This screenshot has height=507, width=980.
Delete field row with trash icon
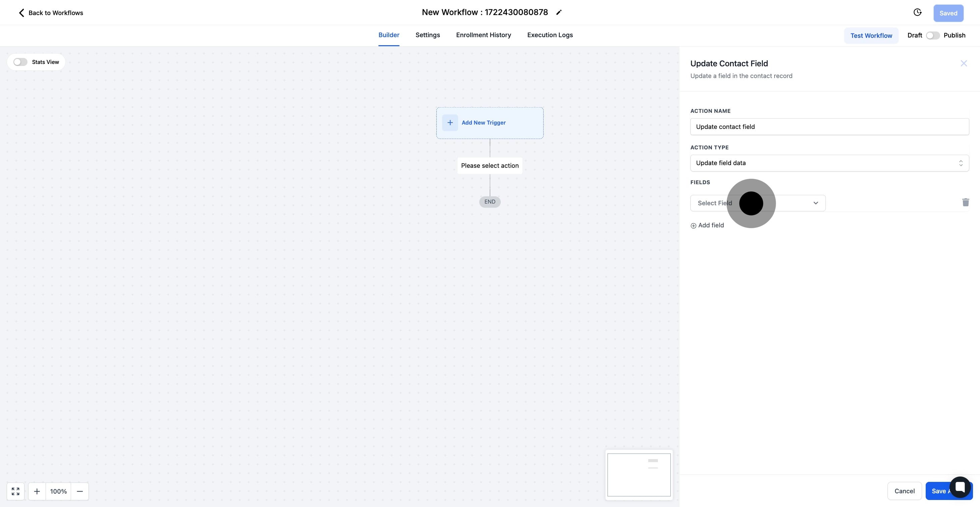click(x=965, y=202)
